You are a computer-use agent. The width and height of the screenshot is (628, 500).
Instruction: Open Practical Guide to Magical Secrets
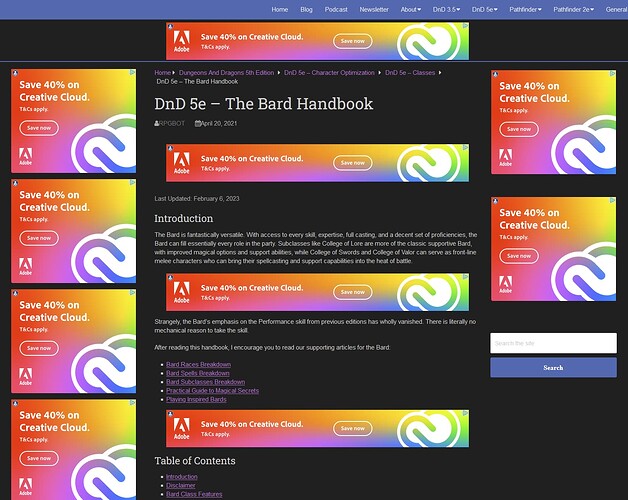click(212, 391)
